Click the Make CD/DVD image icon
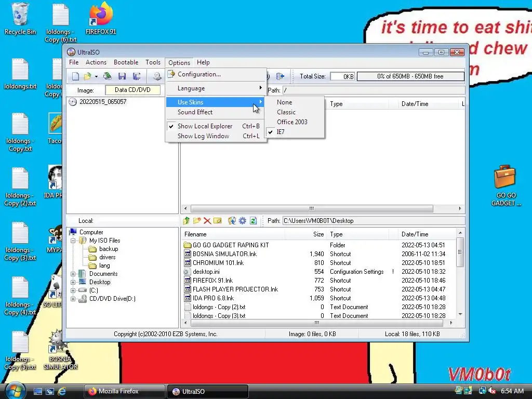532x399 pixels. coord(157,76)
